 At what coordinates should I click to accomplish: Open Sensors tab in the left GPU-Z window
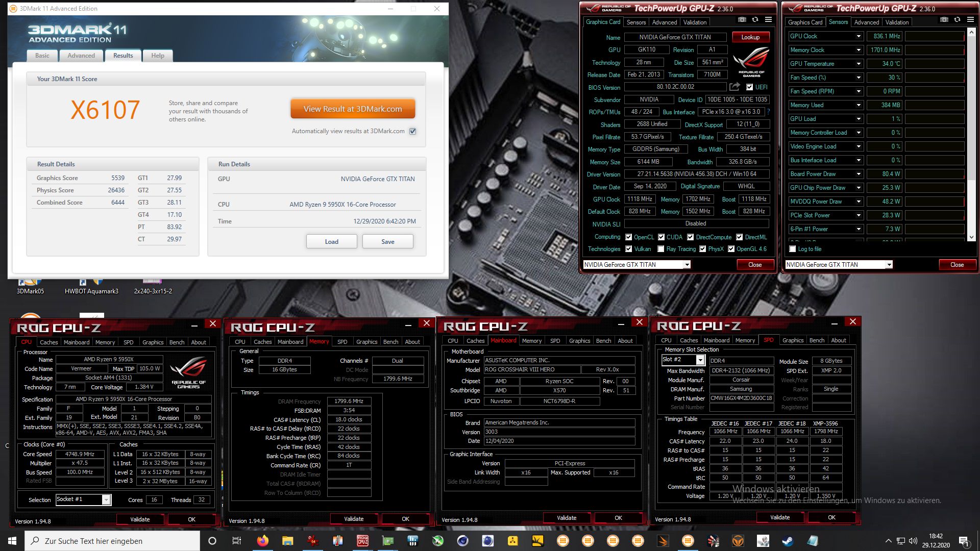(x=636, y=22)
